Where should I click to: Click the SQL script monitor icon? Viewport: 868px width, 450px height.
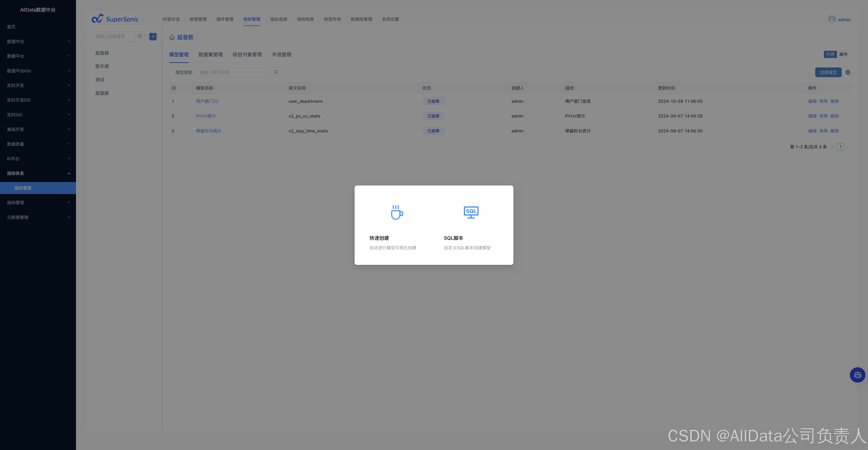tap(471, 212)
